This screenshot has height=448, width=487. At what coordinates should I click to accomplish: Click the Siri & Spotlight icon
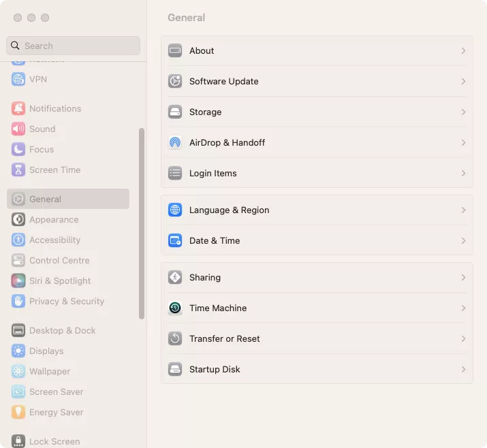(18, 281)
